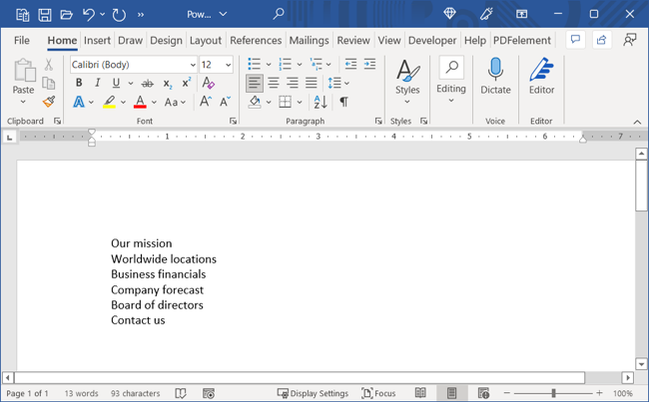The width and height of the screenshot is (649, 402).
Task: Toggle Align Left
Action: pos(254,83)
